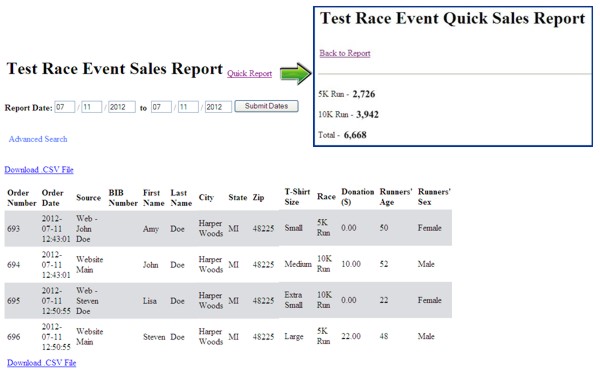The width and height of the screenshot is (600, 377).
Task: Click the State column header
Action: click(238, 197)
